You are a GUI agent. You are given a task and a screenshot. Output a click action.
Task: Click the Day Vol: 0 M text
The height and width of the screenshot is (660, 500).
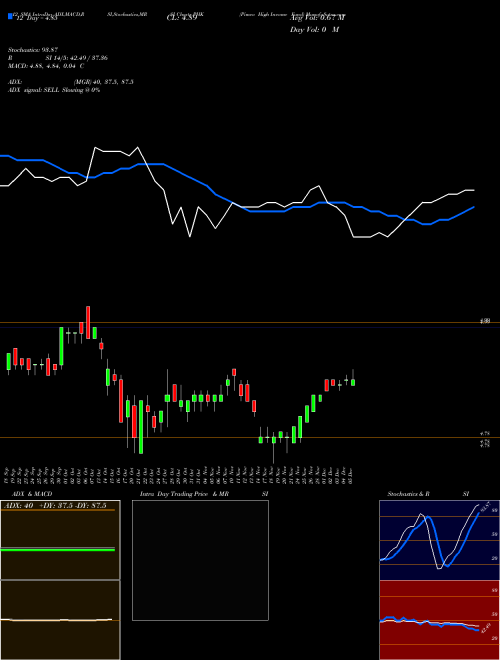(x=314, y=30)
